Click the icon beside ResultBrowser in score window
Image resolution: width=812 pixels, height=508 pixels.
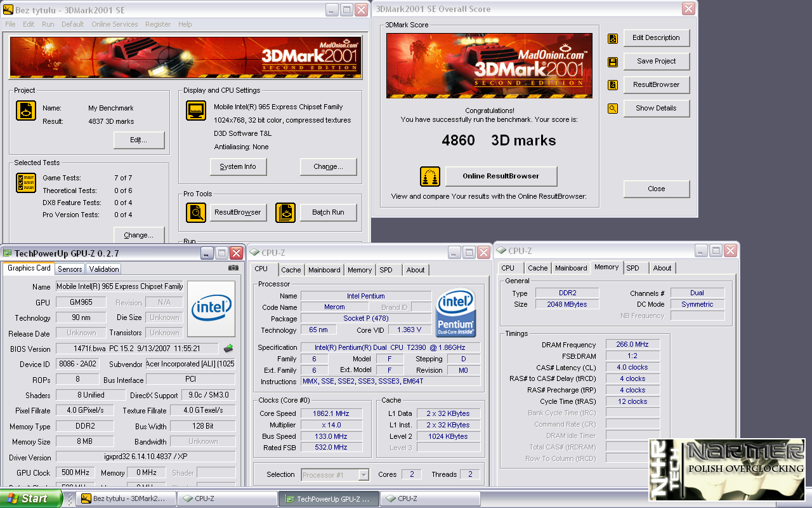(613, 85)
